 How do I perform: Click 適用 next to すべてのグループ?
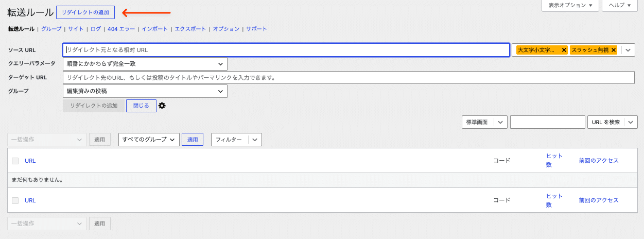coord(193,140)
